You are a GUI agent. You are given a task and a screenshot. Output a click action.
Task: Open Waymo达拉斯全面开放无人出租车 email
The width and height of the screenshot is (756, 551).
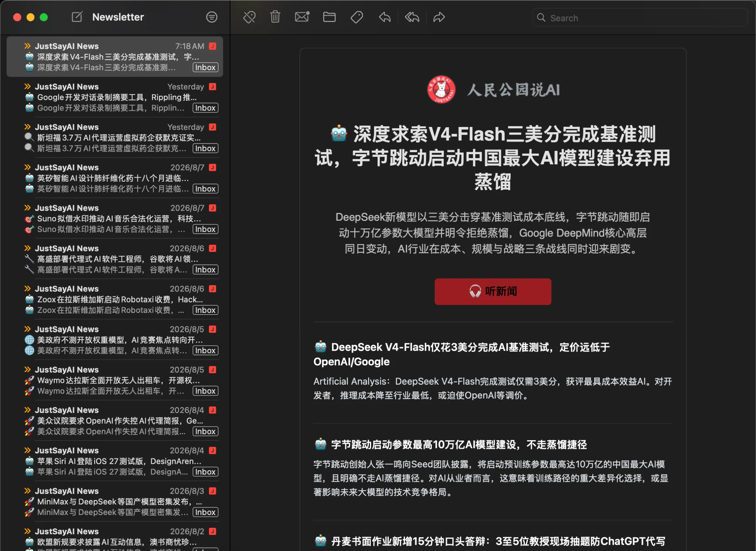click(115, 380)
